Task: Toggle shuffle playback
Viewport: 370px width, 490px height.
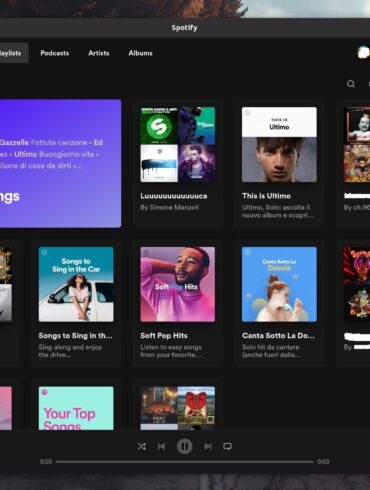Action: [142, 446]
